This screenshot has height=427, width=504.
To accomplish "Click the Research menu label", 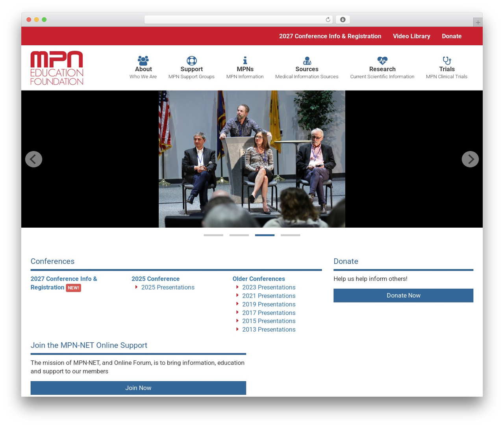I will coord(382,69).
